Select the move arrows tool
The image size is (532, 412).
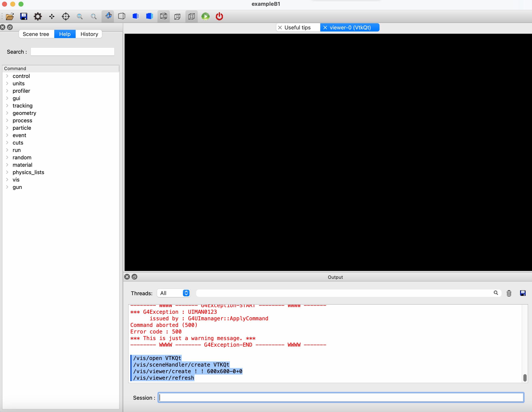coord(52,17)
